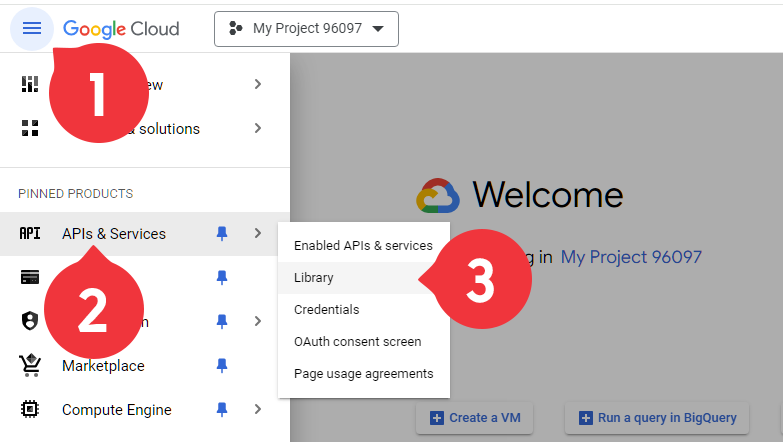Click the Marketplace cart icon
Image resolution: width=783 pixels, height=442 pixels.
[x=30, y=365]
